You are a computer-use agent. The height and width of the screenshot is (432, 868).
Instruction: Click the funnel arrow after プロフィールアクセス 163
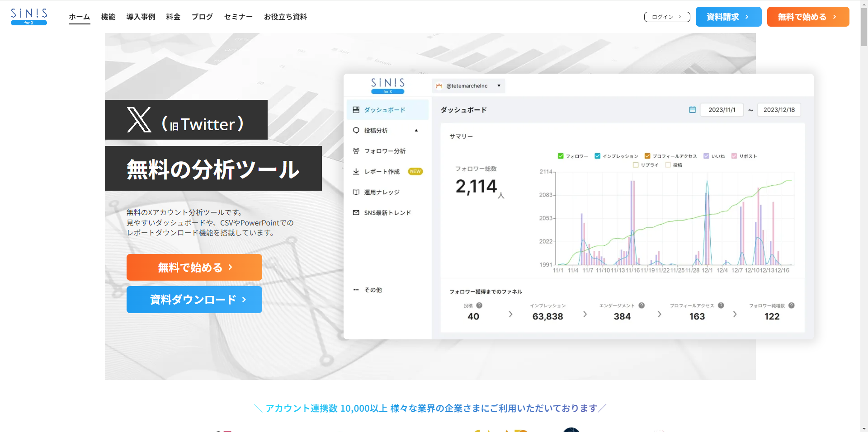click(735, 314)
